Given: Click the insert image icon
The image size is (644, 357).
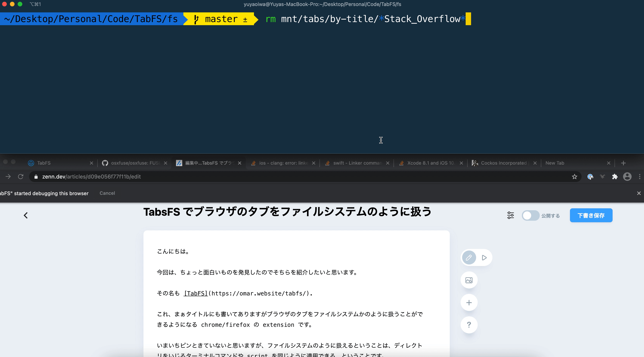Looking at the screenshot, I should coord(469,280).
